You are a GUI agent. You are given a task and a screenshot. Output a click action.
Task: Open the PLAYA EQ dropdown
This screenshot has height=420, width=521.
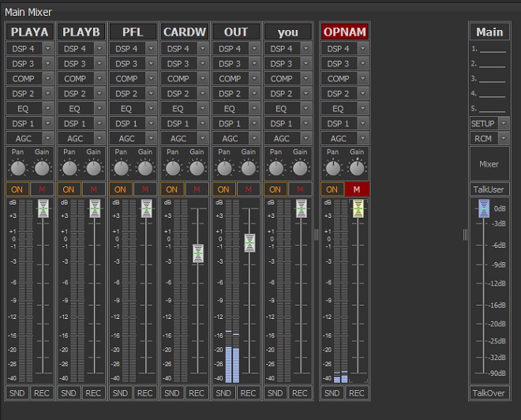pos(48,108)
